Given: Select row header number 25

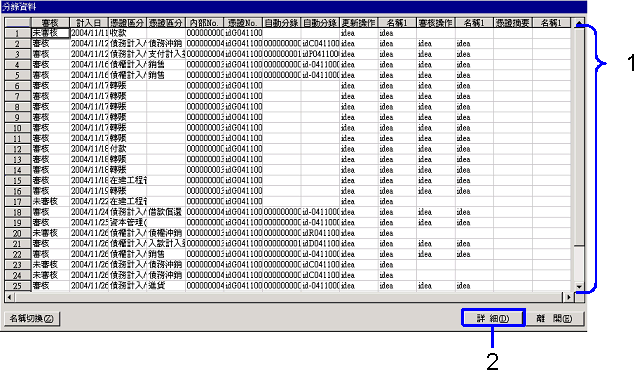Looking at the screenshot, I should click(x=17, y=286).
